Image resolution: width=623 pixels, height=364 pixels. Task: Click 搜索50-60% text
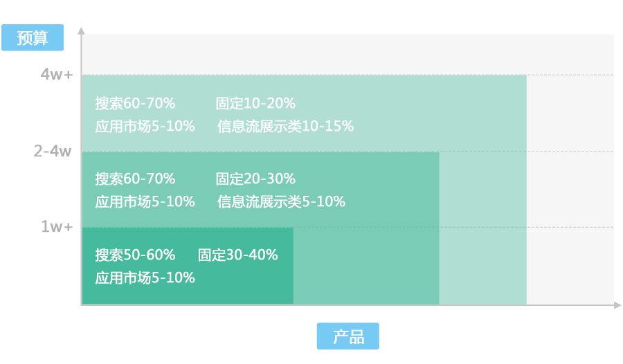pyautogui.click(x=135, y=255)
